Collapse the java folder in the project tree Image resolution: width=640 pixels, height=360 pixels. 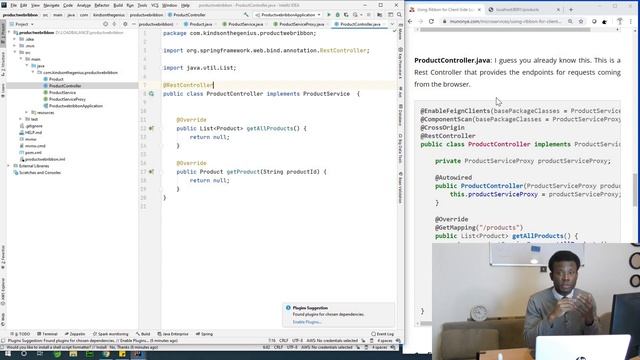click(x=27, y=66)
